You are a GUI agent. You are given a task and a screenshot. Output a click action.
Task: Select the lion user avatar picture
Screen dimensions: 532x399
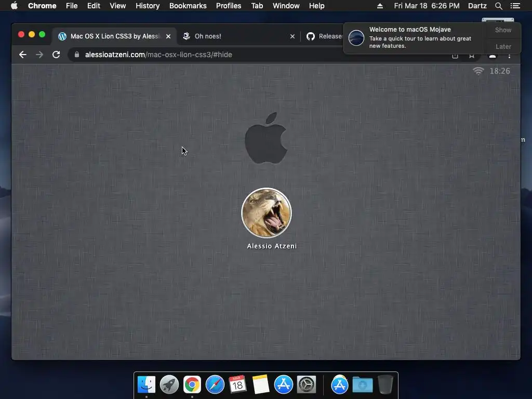coord(267,213)
